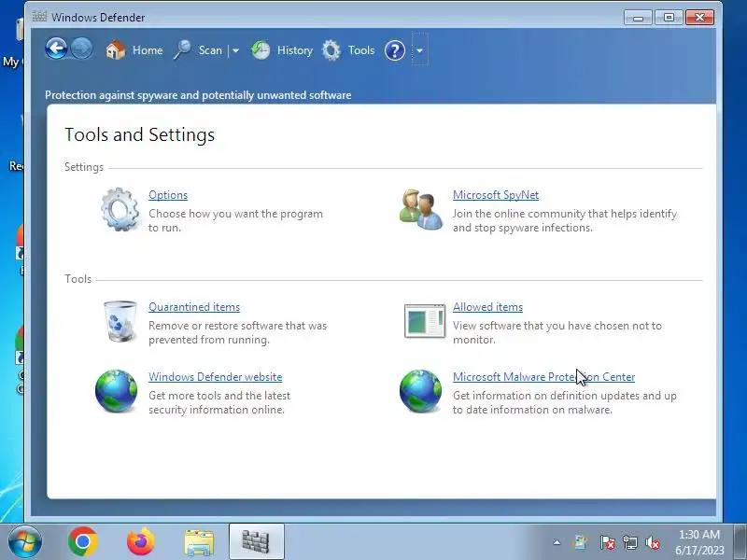Open the Home page label

148,50
